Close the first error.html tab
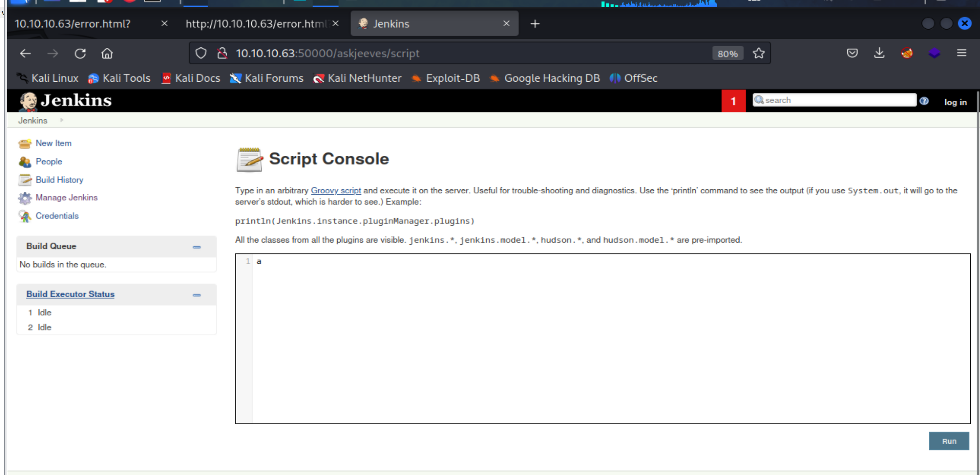The width and height of the screenshot is (980, 475). 165,24
